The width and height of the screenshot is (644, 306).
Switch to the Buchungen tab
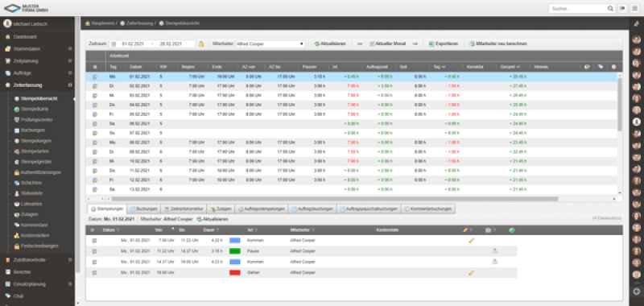click(x=143, y=209)
